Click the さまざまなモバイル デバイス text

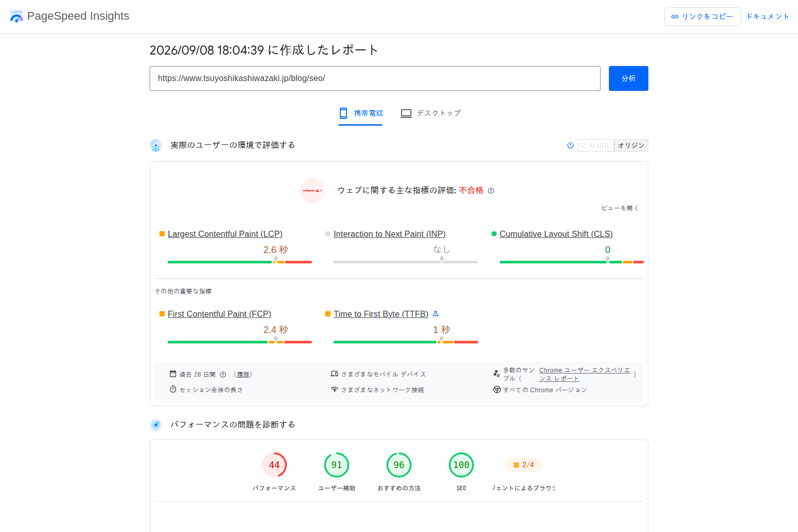click(x=383, y=375)
